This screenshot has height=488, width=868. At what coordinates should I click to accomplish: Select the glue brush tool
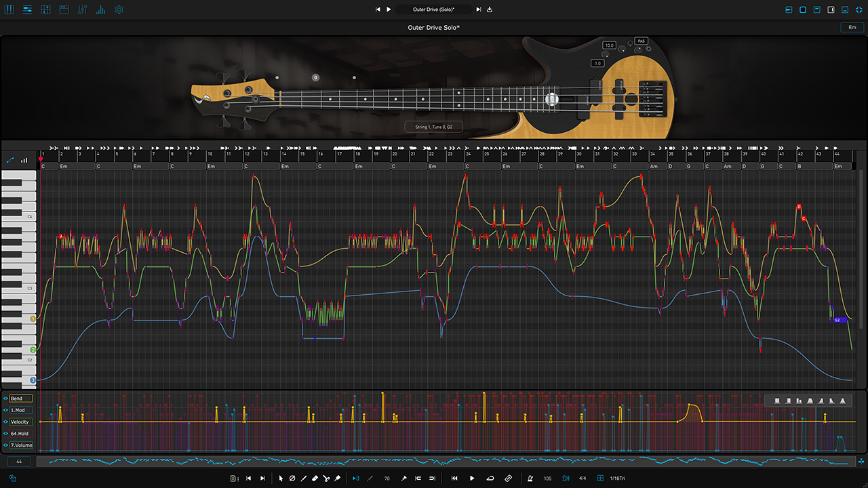(337, 479)
